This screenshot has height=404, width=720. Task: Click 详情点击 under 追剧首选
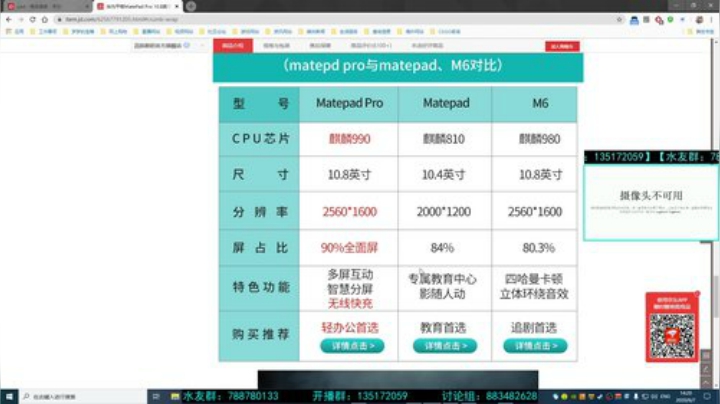pos(535,346)
